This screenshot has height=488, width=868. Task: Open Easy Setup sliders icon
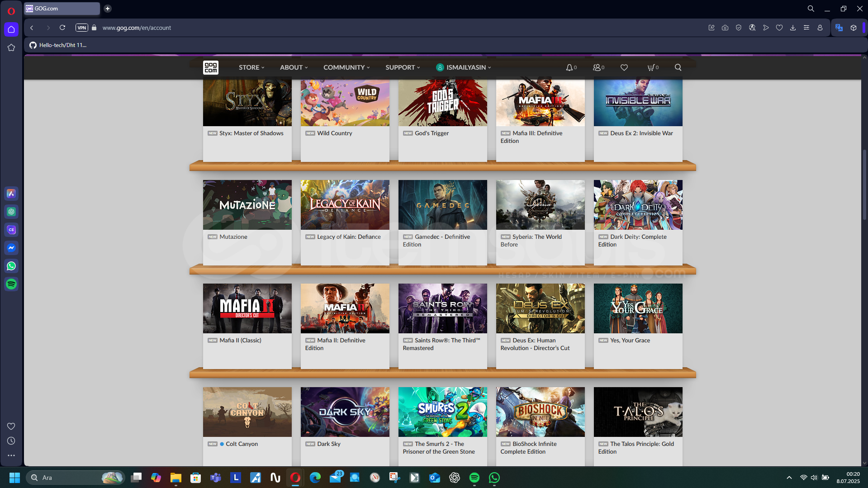(806, 28)
